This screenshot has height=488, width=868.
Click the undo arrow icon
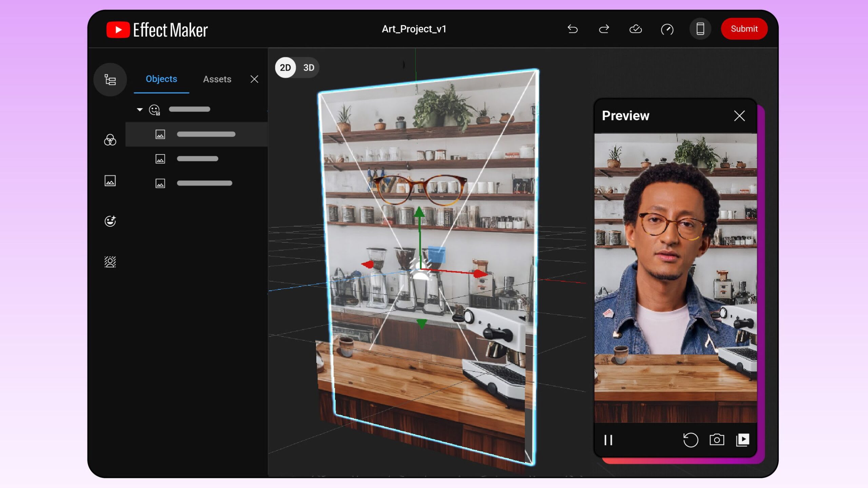(x=572, y=29)
